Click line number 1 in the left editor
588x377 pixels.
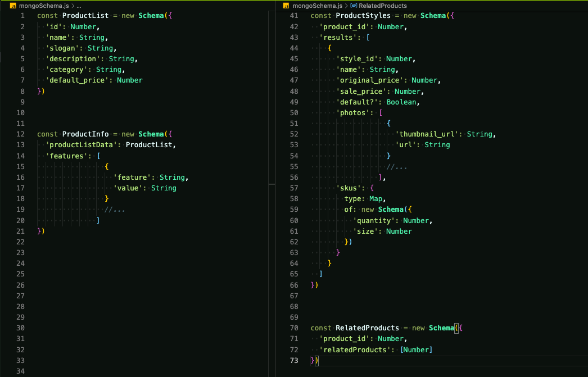tap(22, 16)
